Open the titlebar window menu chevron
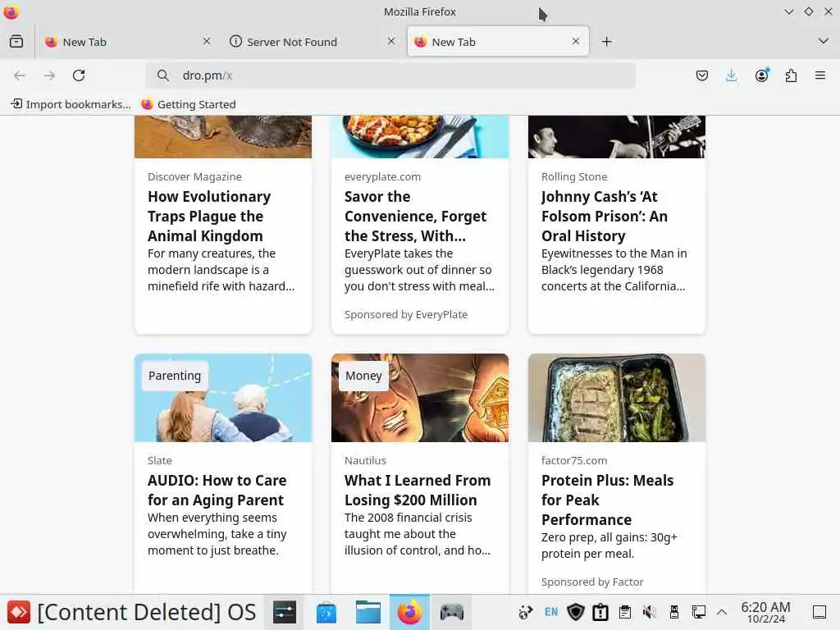This screenshot has width=840, height=630. click(x=788, y=11)
